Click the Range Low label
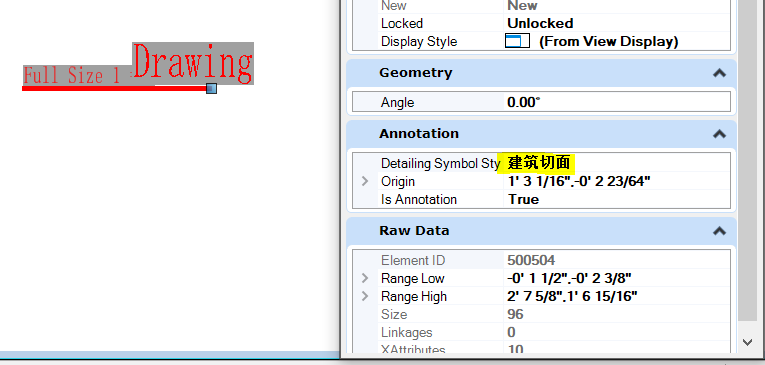 pos(412,279)
